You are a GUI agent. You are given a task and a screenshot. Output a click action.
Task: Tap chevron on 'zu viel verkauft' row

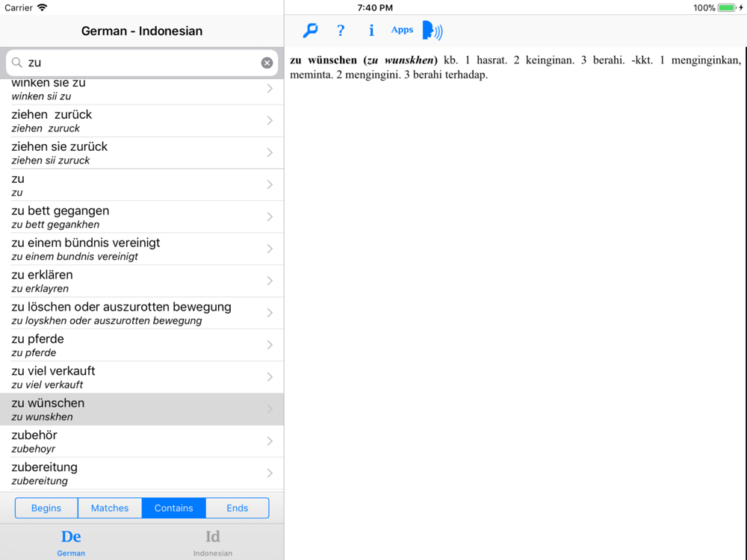click(270, 376)
